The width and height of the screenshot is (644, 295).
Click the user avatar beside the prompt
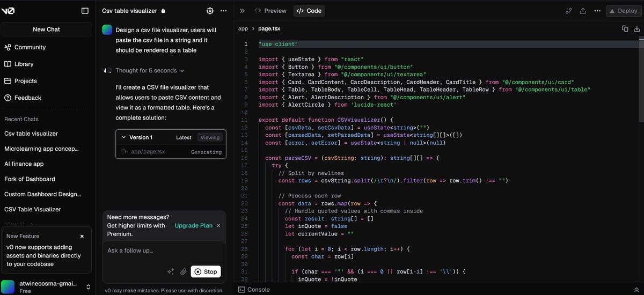pos(107,30)
